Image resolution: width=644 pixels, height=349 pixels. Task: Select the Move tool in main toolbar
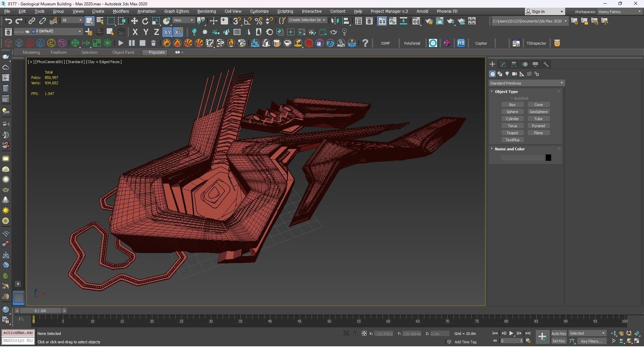pos(135,21)
